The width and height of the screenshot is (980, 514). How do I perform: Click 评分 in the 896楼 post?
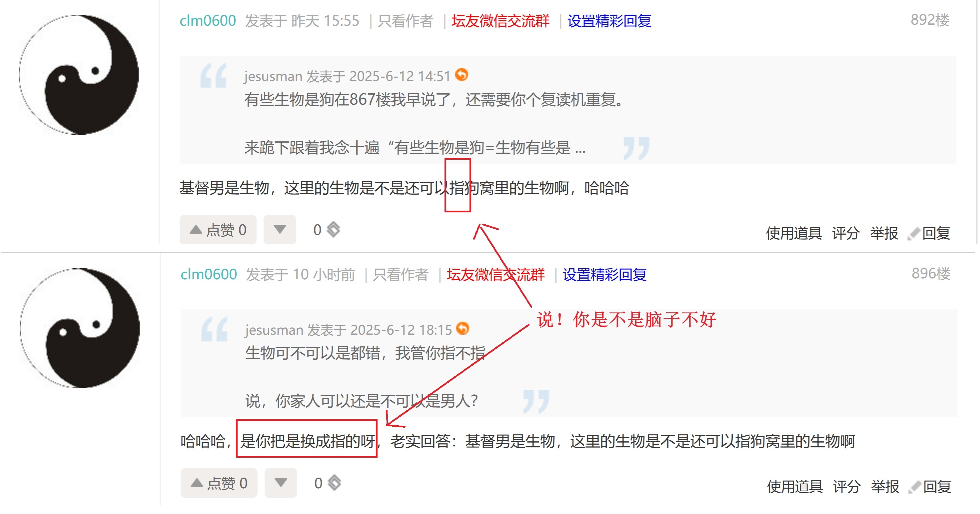coord(847,487)
